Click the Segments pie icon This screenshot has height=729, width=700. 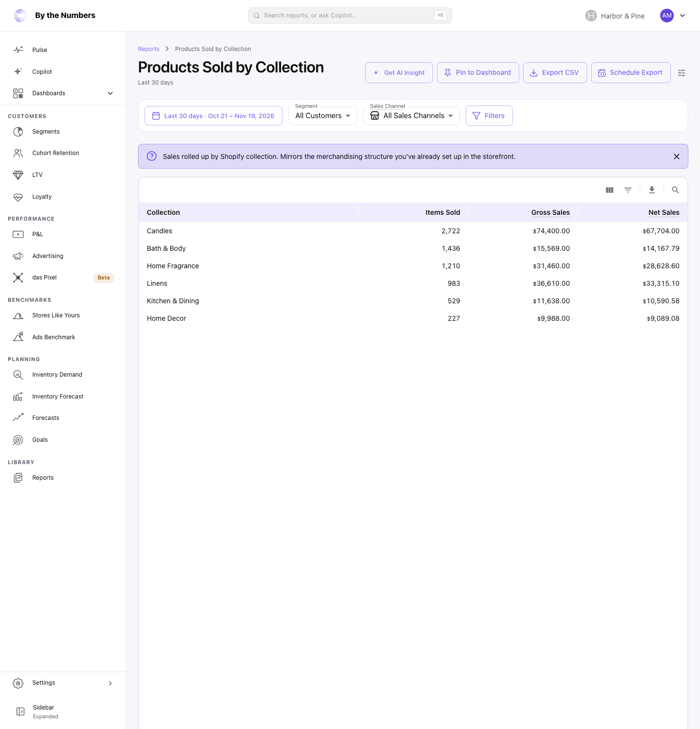18,132
